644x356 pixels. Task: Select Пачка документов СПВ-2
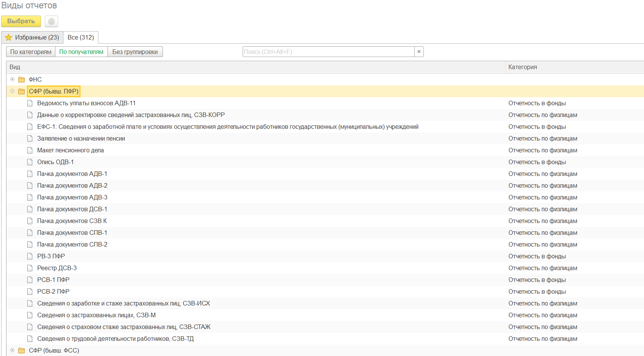(72, 244)
